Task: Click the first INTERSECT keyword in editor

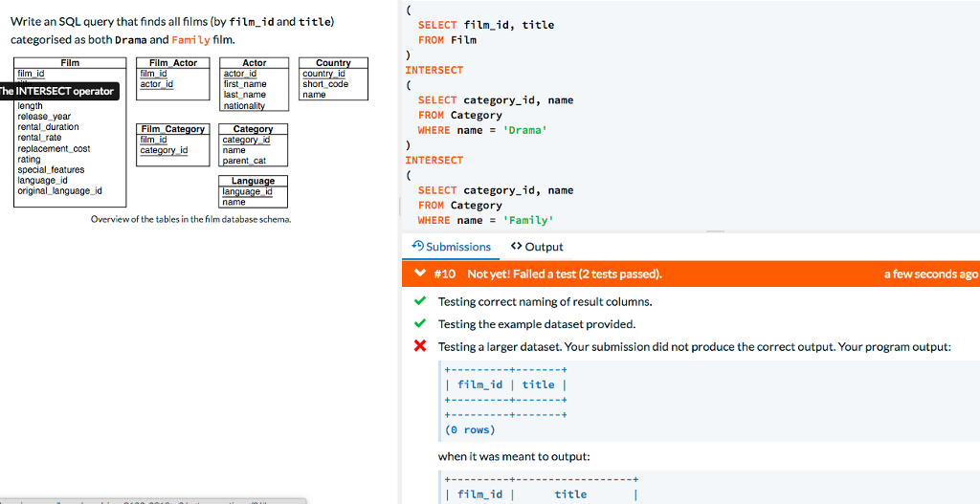Action: point(434,70)
